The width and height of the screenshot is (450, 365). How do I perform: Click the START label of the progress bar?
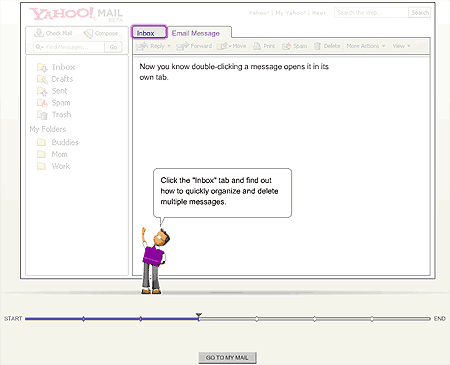click(x=13, y=319)
